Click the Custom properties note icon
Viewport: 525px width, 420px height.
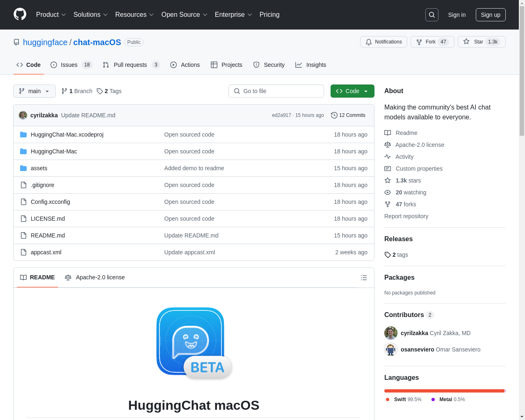(388, 169)
